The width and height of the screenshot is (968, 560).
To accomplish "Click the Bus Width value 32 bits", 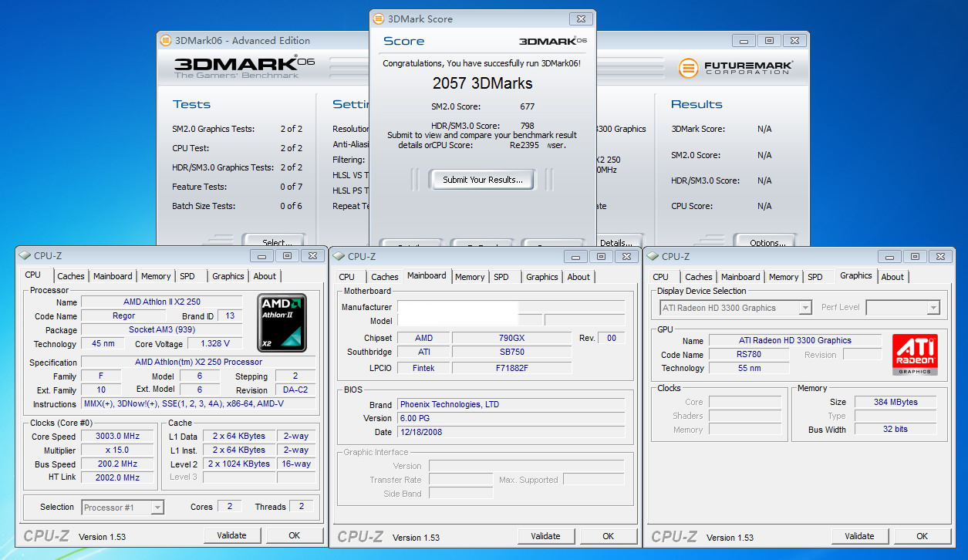I will click(x=895, y=429).
